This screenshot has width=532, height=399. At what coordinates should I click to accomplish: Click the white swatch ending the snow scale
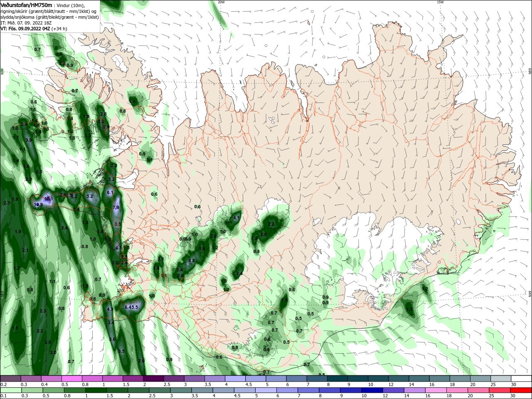coord(522,379)
